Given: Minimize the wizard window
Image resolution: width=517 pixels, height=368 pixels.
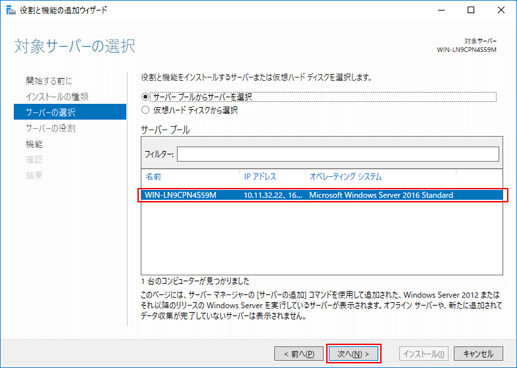Looking at the screenshot, I should point(441,10).
